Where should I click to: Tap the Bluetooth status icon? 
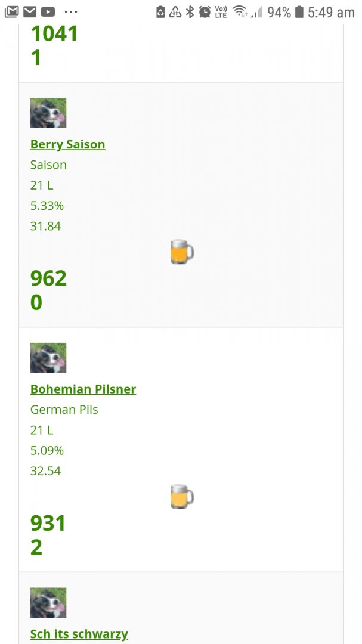click(190, 12)
